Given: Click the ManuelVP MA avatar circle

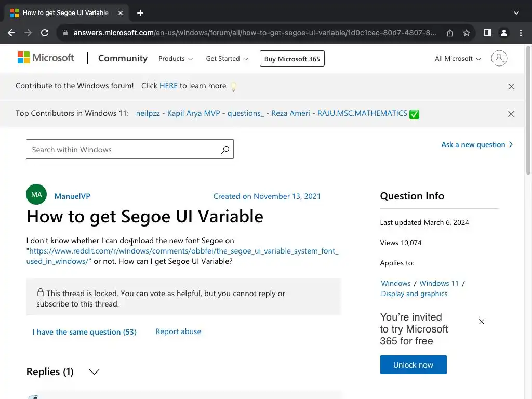Looking at the screenshot, I should tap(36, 195).
